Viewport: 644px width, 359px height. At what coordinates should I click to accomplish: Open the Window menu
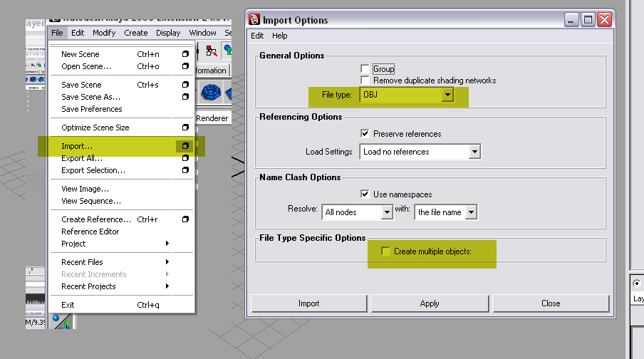pos(202,33)
